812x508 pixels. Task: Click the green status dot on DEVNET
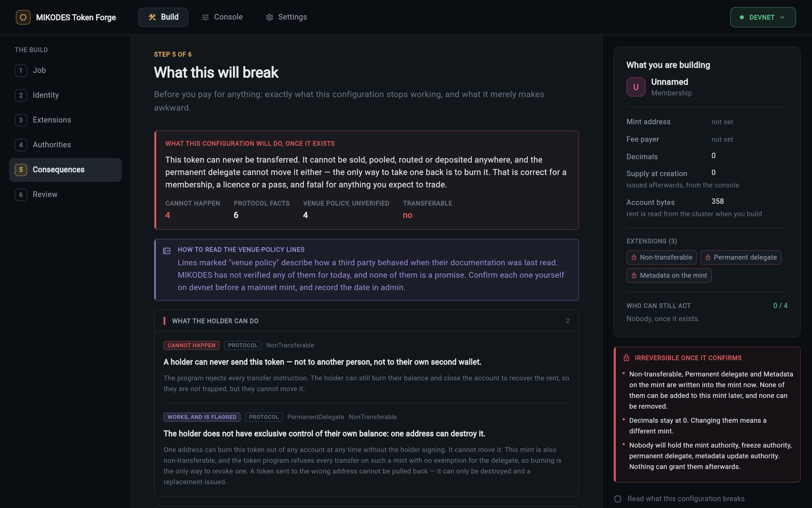tap(742, 17)
